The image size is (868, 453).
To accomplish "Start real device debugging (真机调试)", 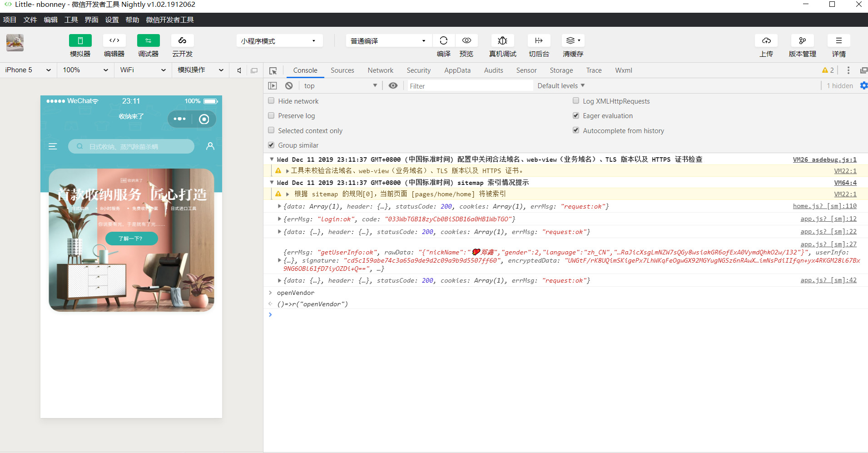I will 502,40.
